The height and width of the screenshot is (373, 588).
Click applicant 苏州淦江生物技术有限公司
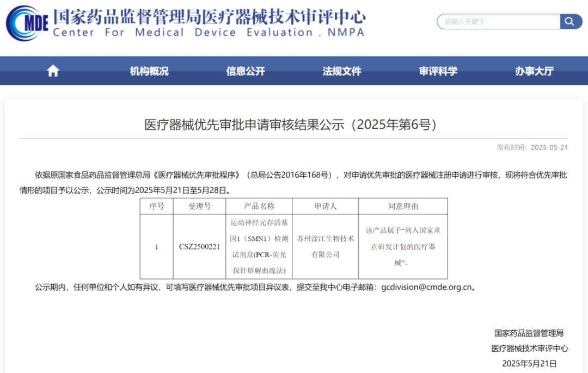[326, 246]
